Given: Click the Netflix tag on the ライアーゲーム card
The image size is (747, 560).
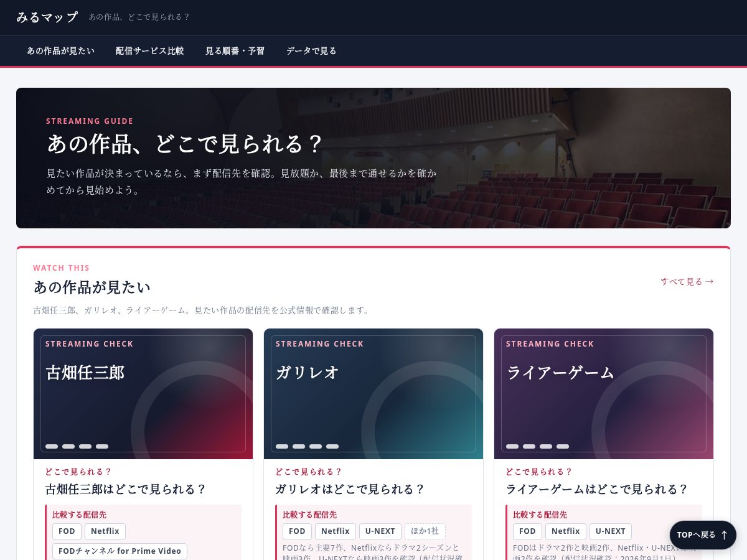Looking at the screenshot, I should click(x=566, y=531).
